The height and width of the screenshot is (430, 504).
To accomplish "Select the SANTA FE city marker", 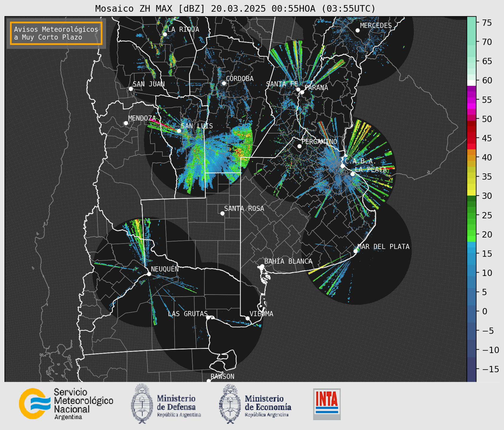I will coord(298,89).
